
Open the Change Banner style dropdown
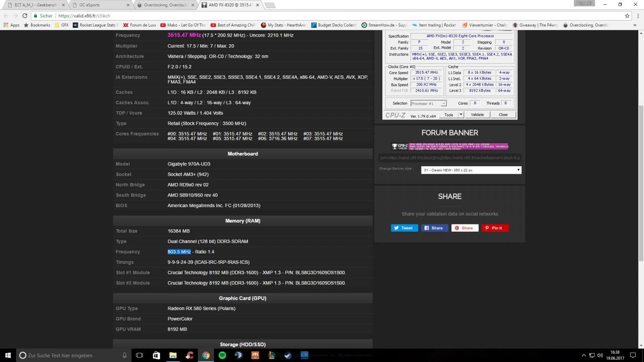point(471,170)
